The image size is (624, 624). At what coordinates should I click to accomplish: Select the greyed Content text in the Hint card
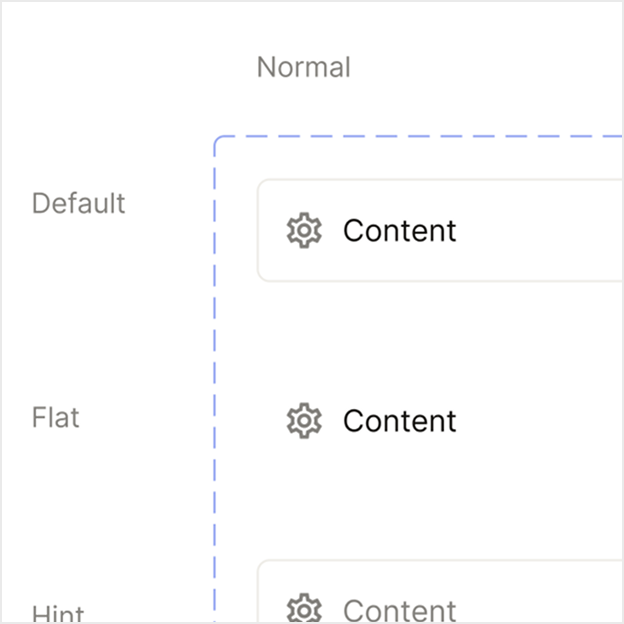(x=399, y=610)
